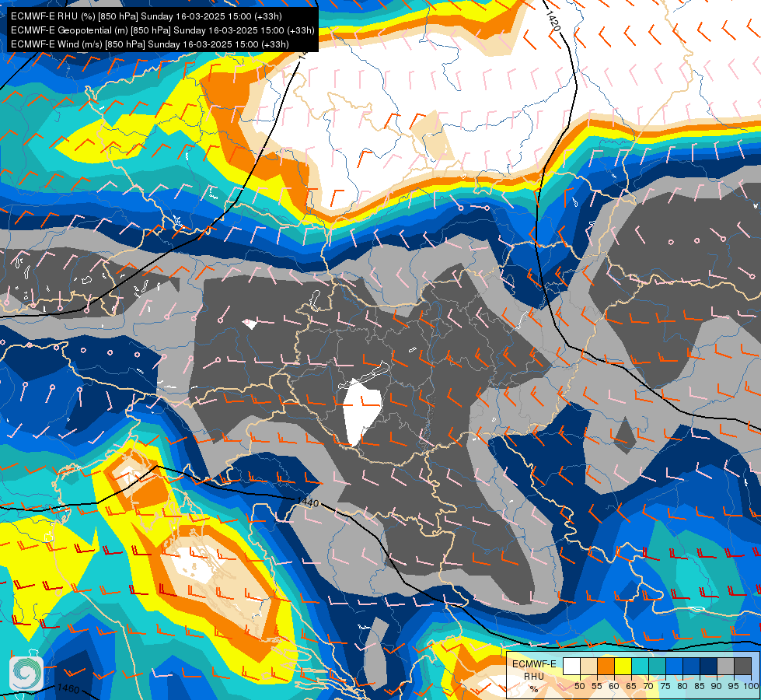This screenshot has width=761, height=700.
Task: Click the medium blue 80-85% legend swatch
Action: tap(692, 666)
